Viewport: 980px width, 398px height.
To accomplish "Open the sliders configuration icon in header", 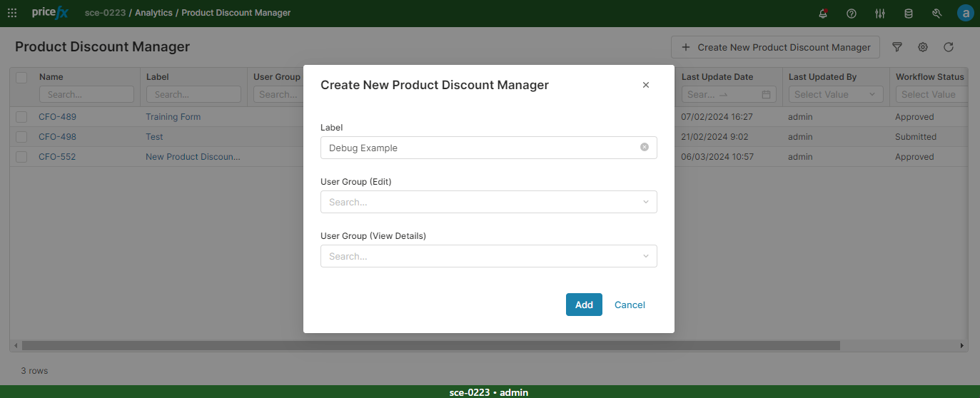I will (880, 14).
